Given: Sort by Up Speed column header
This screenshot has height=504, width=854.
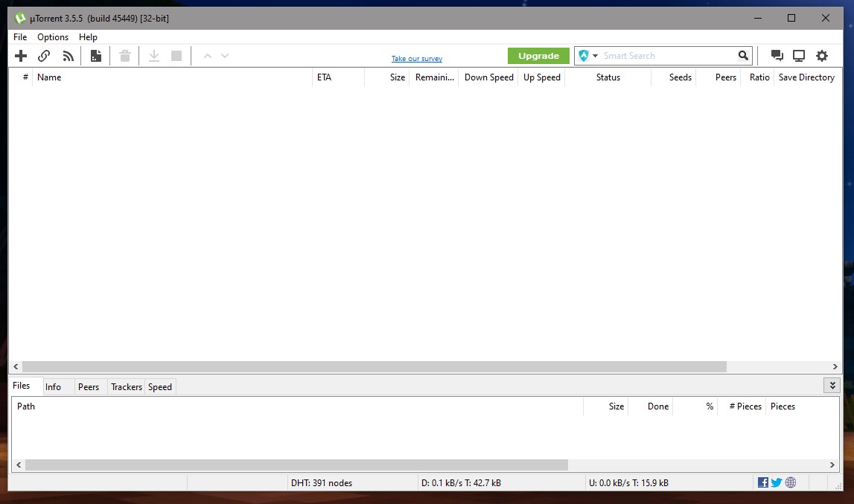Looking at the screenshot, I should pos(541,77).
